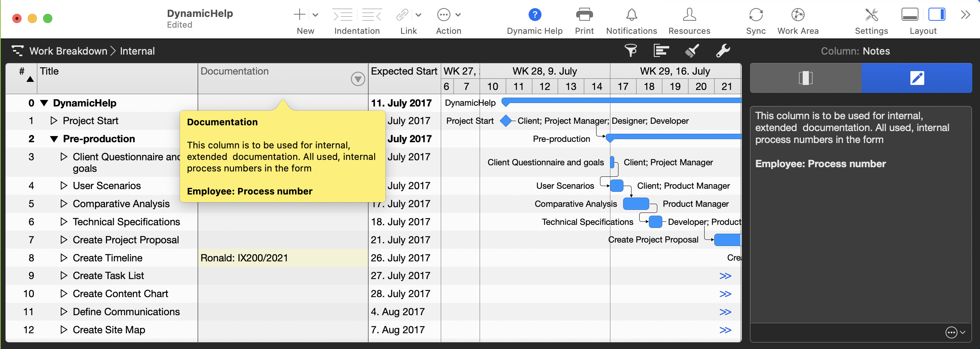Click Work Breakdown in the breadcrumb
The width and height of the screenshot is (980, 349).
[x=68, y=51]
